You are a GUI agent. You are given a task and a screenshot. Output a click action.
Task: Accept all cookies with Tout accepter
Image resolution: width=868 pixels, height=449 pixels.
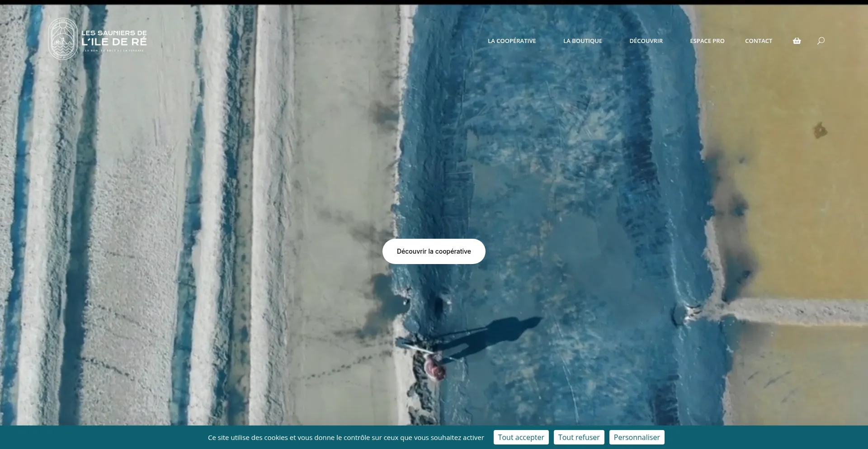tap(521, 437)
